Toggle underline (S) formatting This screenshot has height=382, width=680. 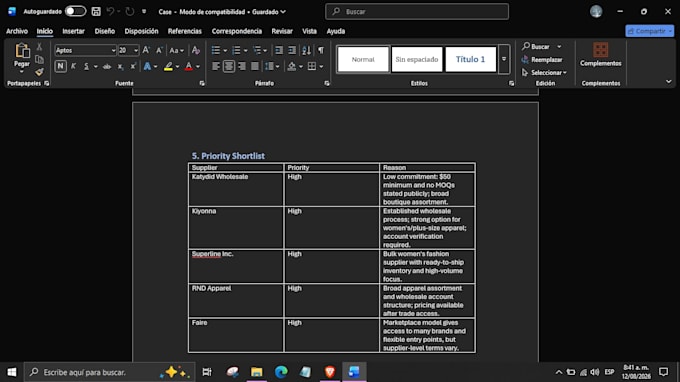point(86,66)
